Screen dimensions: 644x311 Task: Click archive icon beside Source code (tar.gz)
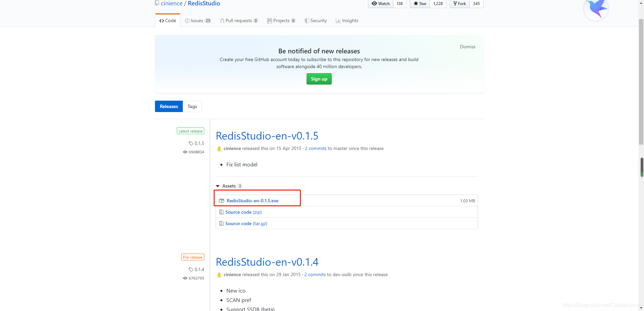(221, 223)
